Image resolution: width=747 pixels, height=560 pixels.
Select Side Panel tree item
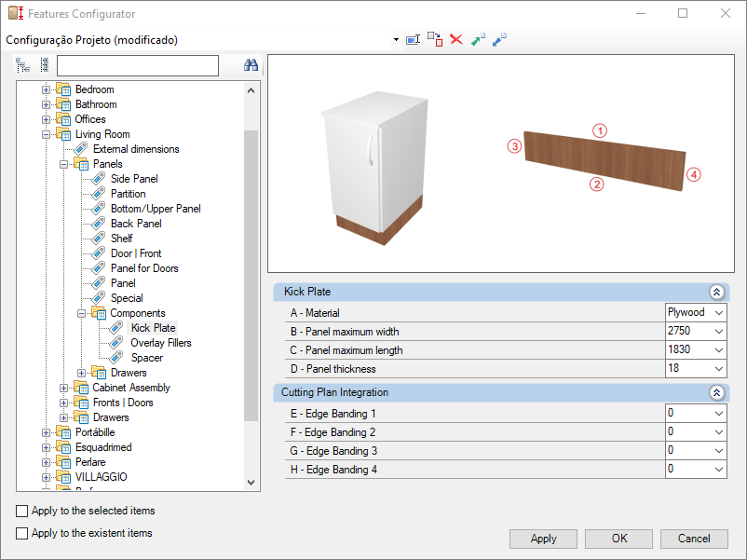pos(134,179)
